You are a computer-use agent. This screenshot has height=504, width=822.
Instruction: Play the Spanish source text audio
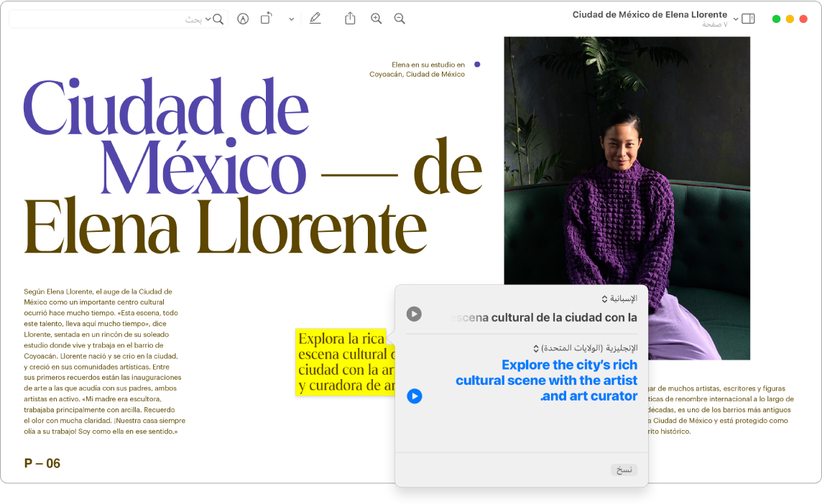point(414,314)
